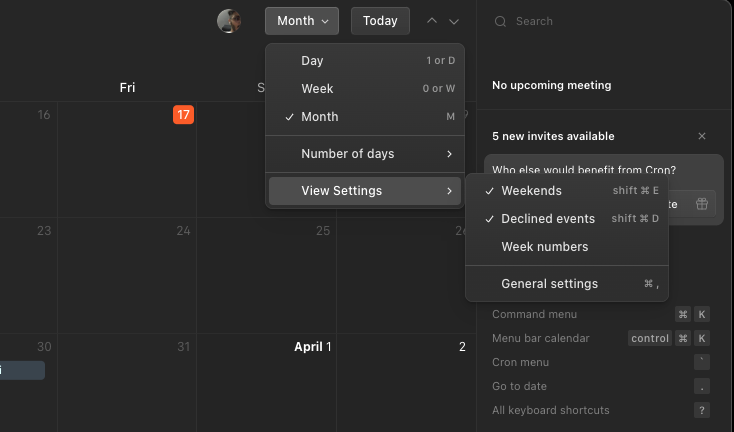The image size is (734, 432).
Task: Dismiss the new invites notice
Action: coord(702,136)
